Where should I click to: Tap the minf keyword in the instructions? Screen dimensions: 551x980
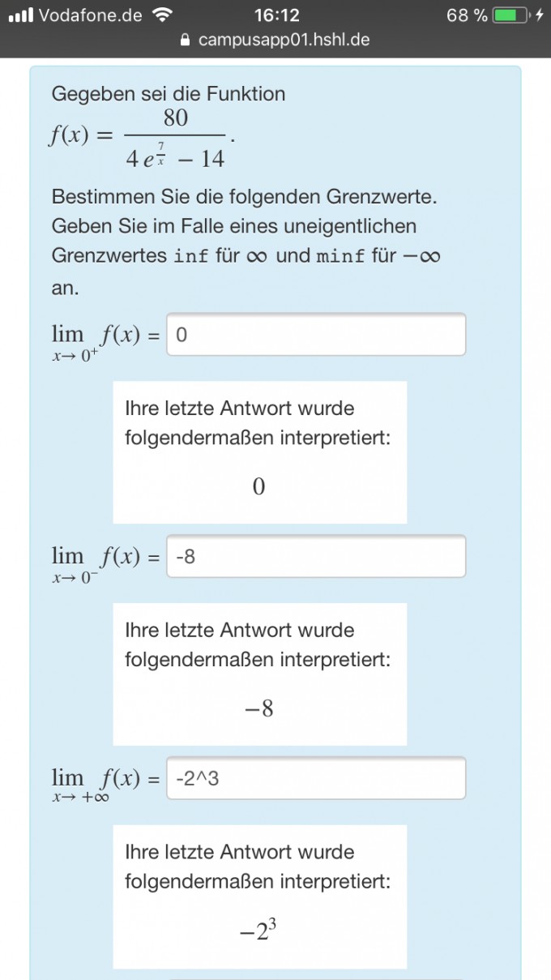pos(340,256)
